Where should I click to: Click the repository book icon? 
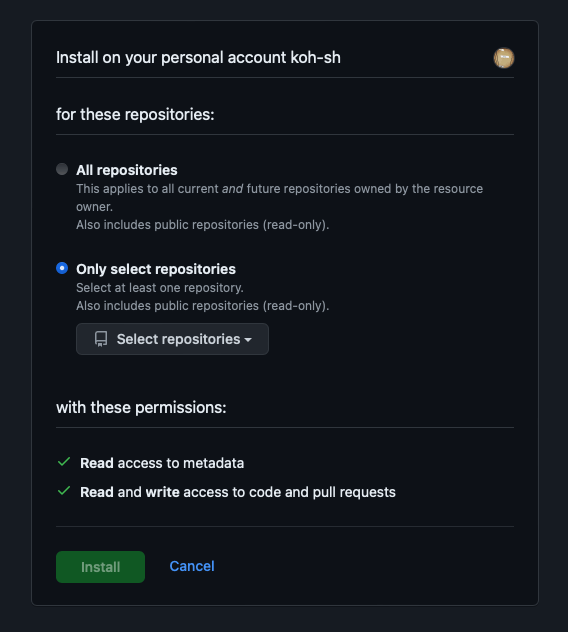click(101, 339)
